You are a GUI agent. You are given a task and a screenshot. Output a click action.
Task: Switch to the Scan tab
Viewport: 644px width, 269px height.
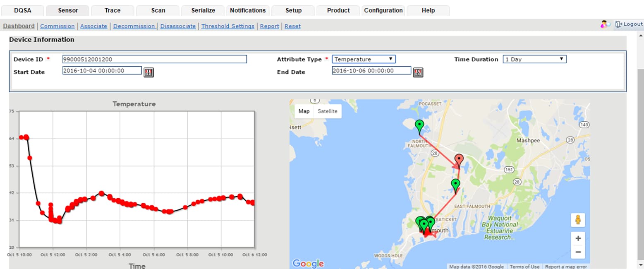click(158, 10)
